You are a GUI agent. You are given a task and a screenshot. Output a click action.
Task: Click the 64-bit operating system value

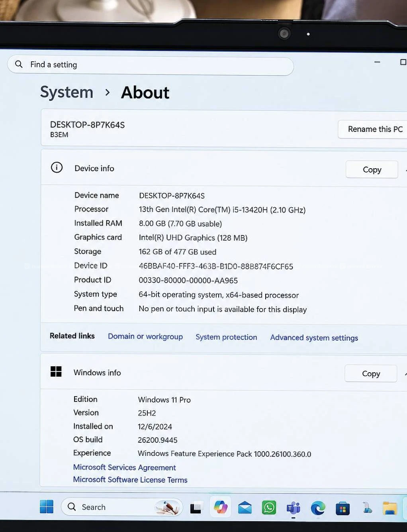219,295
